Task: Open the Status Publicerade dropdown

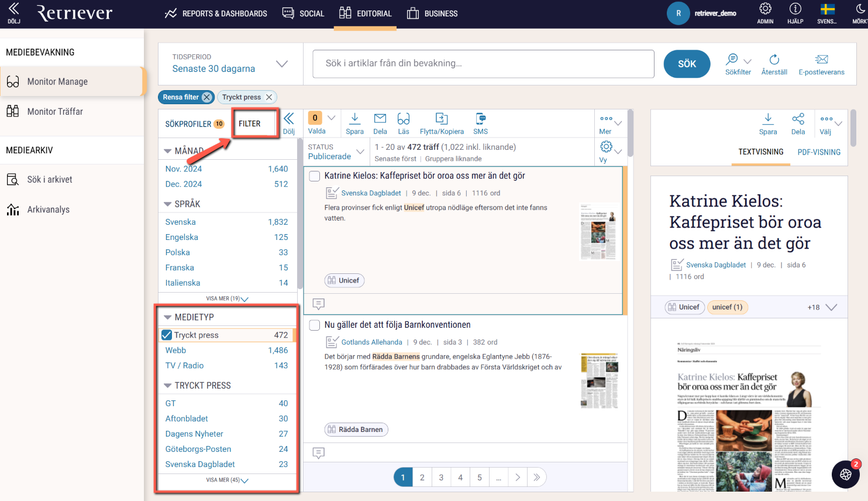Action: (336, 152)
